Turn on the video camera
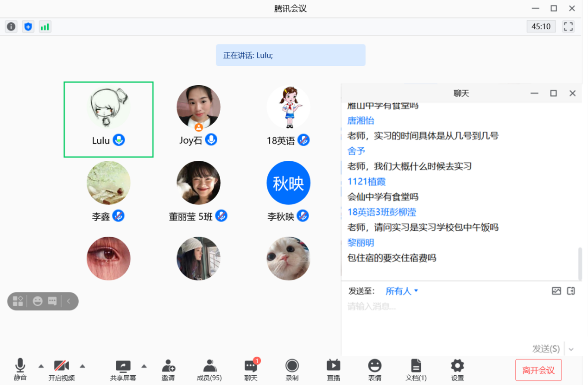 [62, 370]
